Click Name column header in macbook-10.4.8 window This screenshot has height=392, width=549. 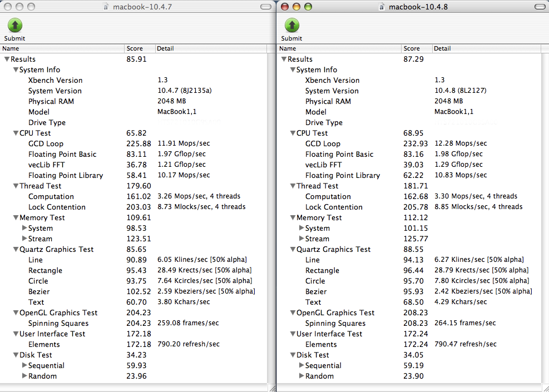point(339,48)
